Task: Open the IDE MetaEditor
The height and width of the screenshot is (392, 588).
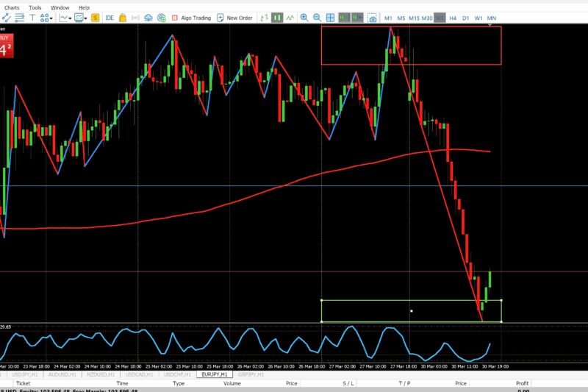Action: (110, 18)
